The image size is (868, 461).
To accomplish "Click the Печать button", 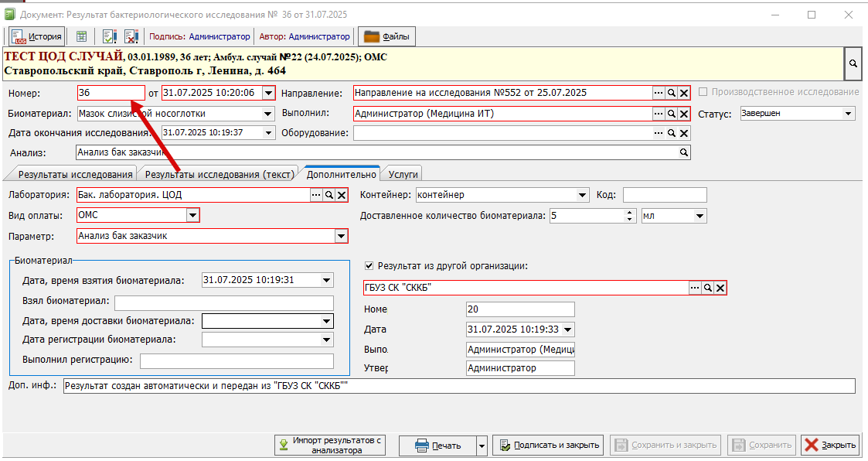I will [x=438, y=445].
